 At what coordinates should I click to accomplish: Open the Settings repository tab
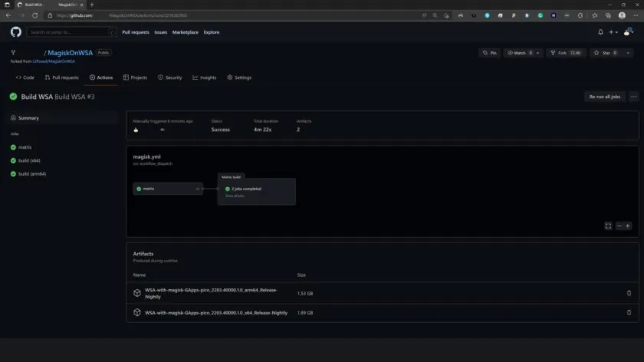coord(239,77)
